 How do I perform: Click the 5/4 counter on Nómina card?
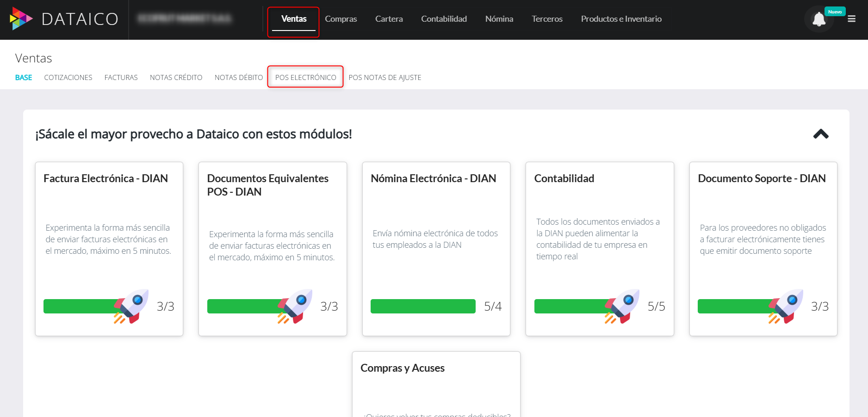click(493, 306)
